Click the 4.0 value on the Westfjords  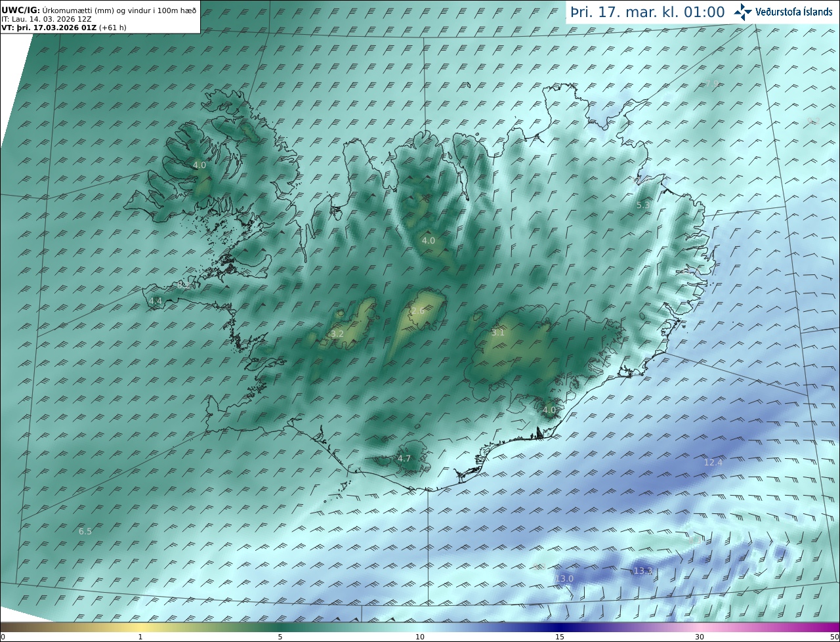tap(199, 165)
